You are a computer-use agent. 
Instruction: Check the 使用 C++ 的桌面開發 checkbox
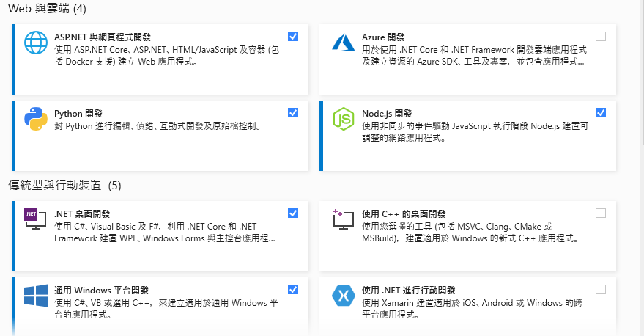[601, 213]
